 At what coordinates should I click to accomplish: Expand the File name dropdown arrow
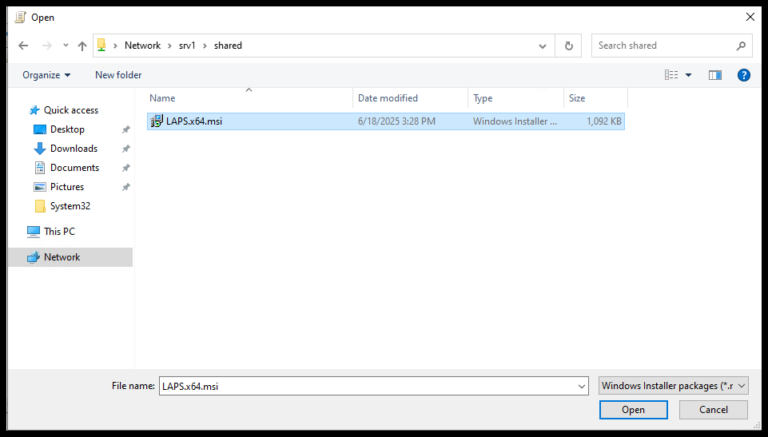(x=581, y=386)
